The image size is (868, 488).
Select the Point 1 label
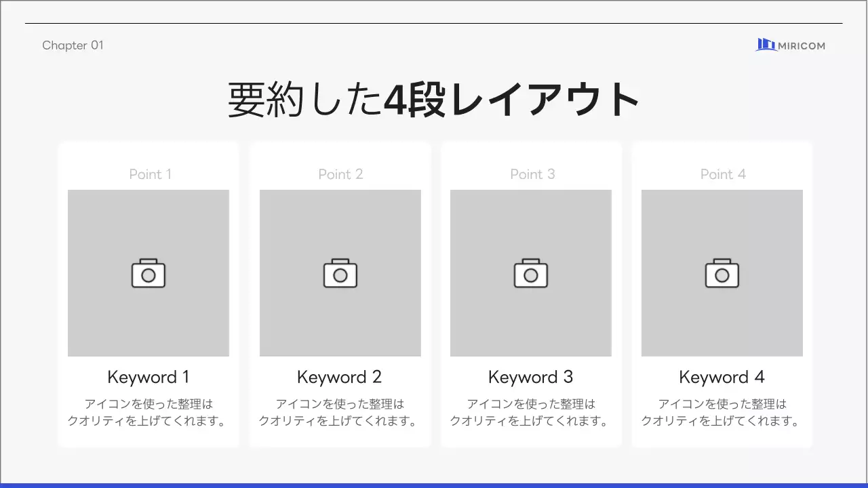coord(150,174)
